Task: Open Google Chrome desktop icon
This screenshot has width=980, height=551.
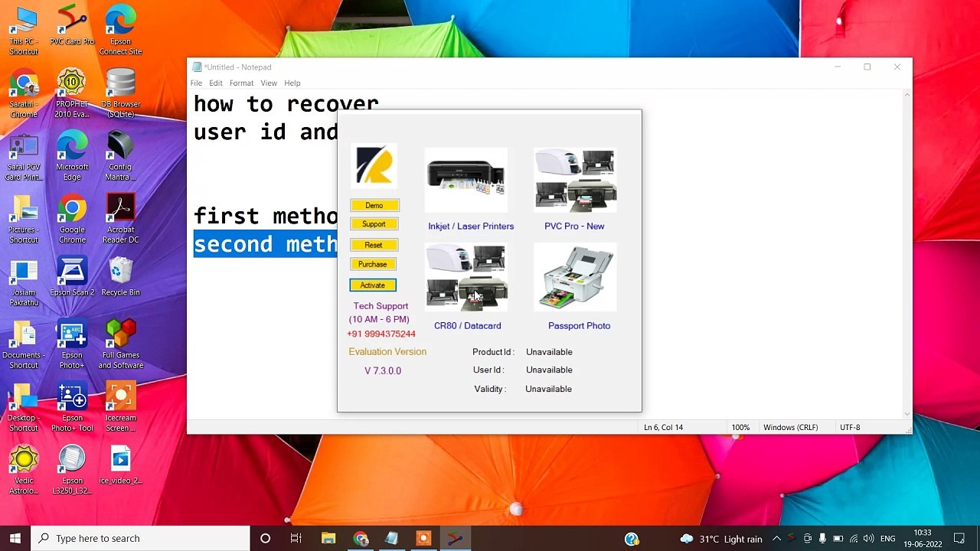Action: click(x=72, y=219)
